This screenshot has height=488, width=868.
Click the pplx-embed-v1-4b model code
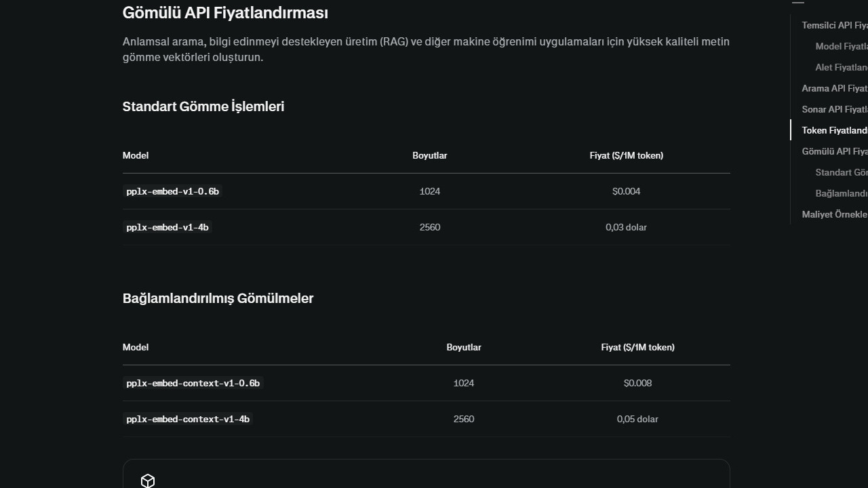coord(167,227)
